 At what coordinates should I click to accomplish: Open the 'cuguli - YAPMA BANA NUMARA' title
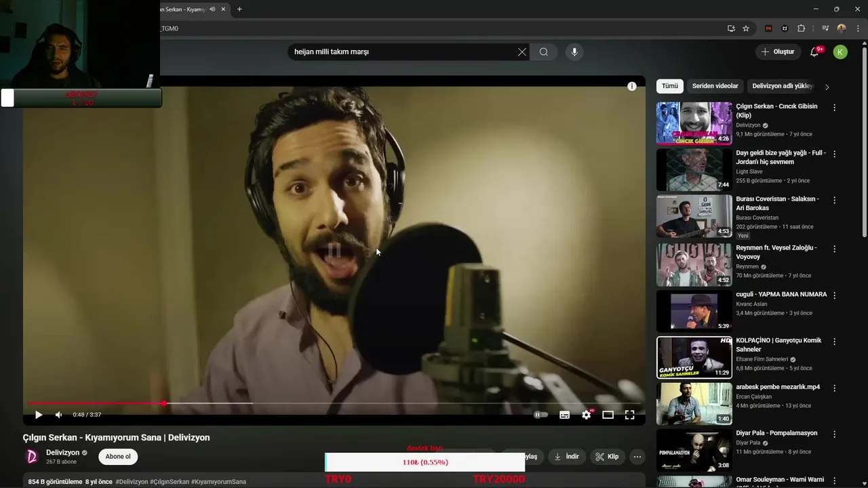[781, 294]
